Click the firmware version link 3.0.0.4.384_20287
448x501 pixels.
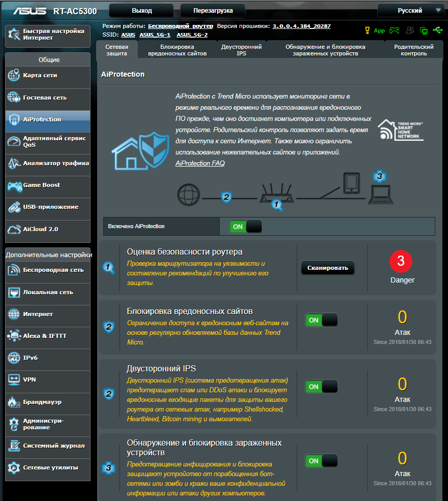point(302,25)
